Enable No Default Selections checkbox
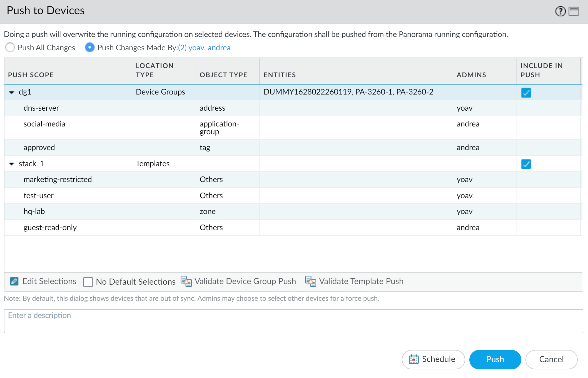Viewport: 588px width, 378px height. pos(88,282)
